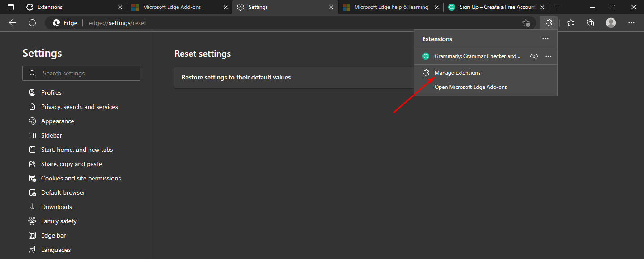Open the Collections icon
The image size is (644, 259).
590,23
